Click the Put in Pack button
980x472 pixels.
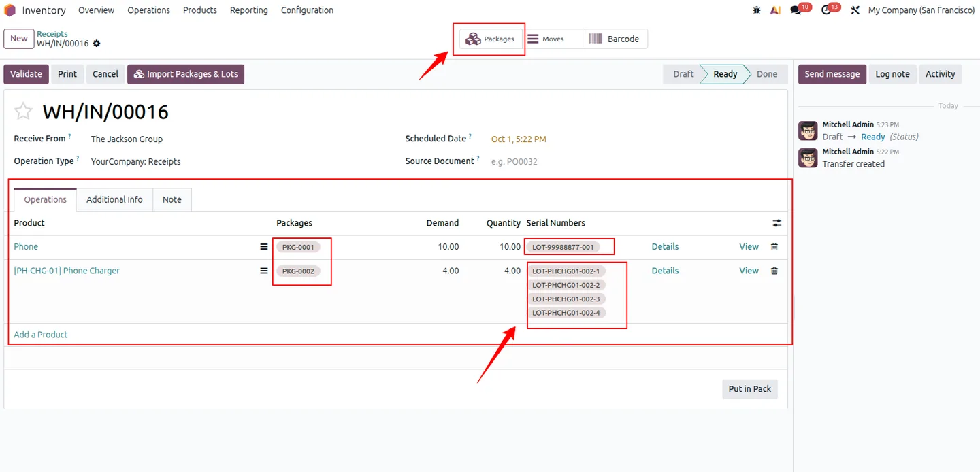coord(749,389)
